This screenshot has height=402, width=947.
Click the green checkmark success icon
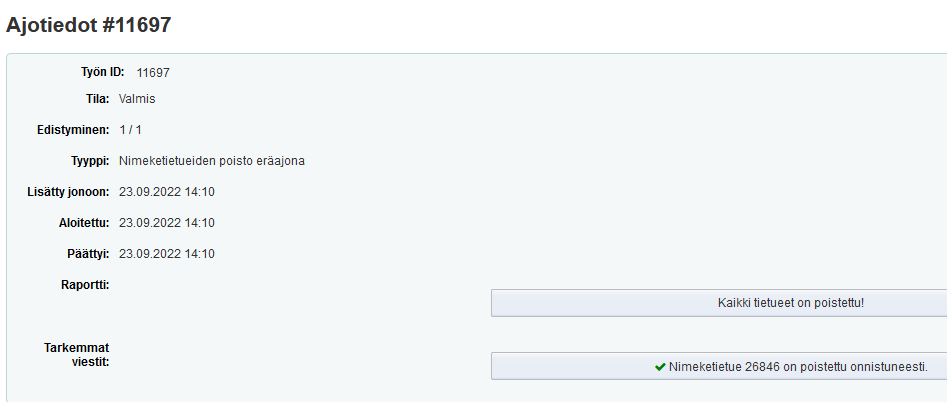click(x=660, y=366)
